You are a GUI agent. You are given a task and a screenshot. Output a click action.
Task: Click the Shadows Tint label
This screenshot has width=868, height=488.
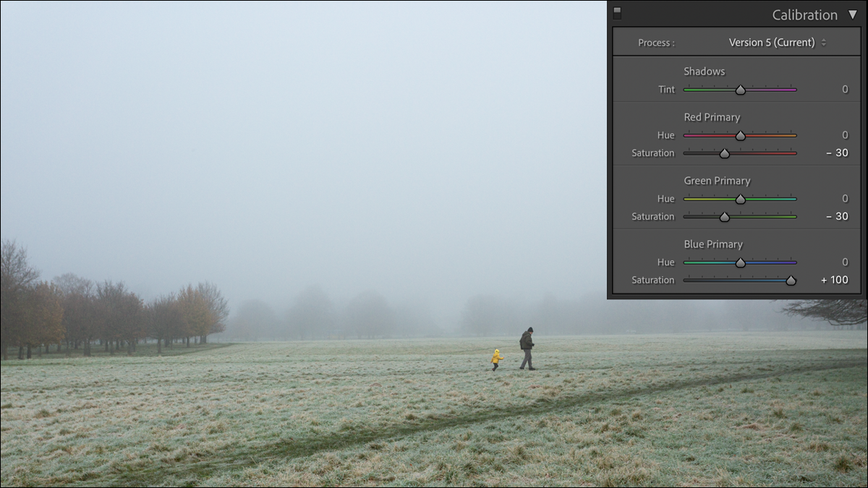[666, 90]
